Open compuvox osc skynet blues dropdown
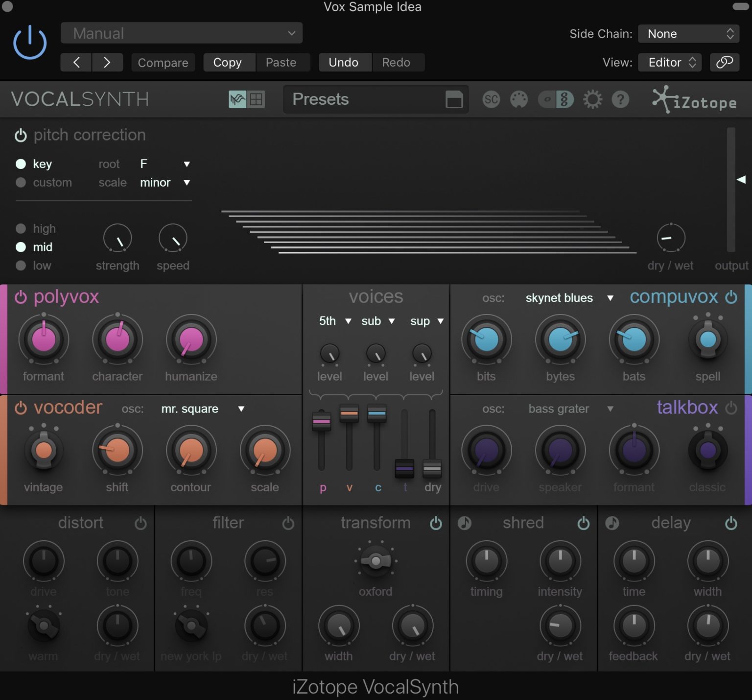This screenshot has width=752, height=700. (569, 298)
